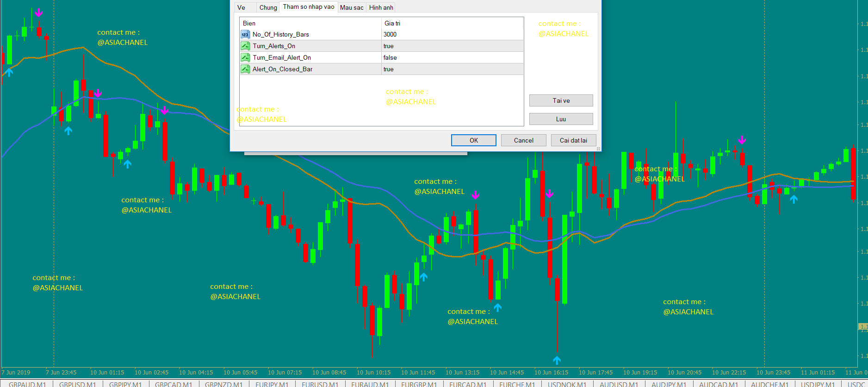Click the Gia tri column header
This screenshot has width=868, height=387.
pos(452,23)
